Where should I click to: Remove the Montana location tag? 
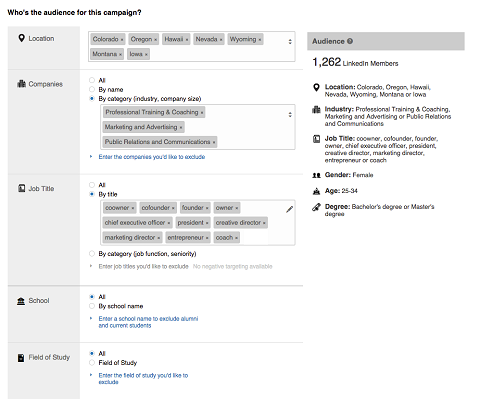point(120,54)
